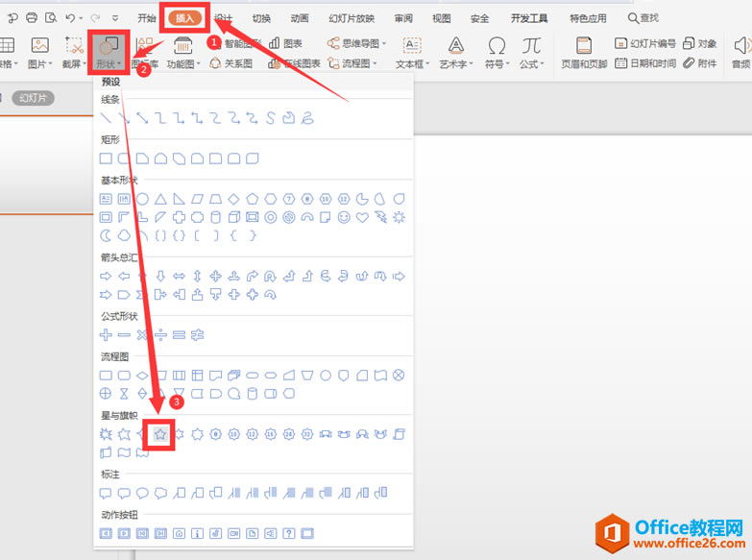Select the five-point star shape
Screen dimensions: 752x560
pyautogui.click(x=160, y=435)
